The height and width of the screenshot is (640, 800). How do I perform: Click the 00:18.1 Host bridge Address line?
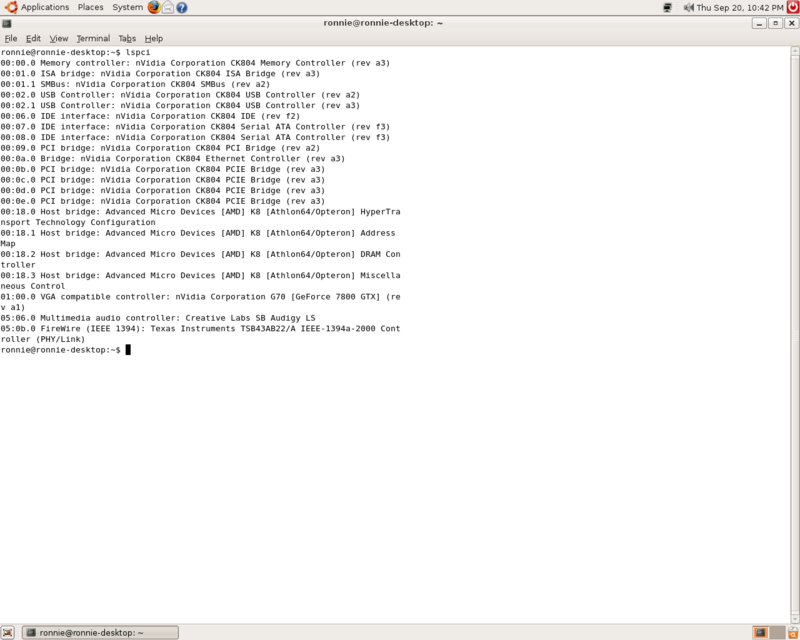coord(197,233)
